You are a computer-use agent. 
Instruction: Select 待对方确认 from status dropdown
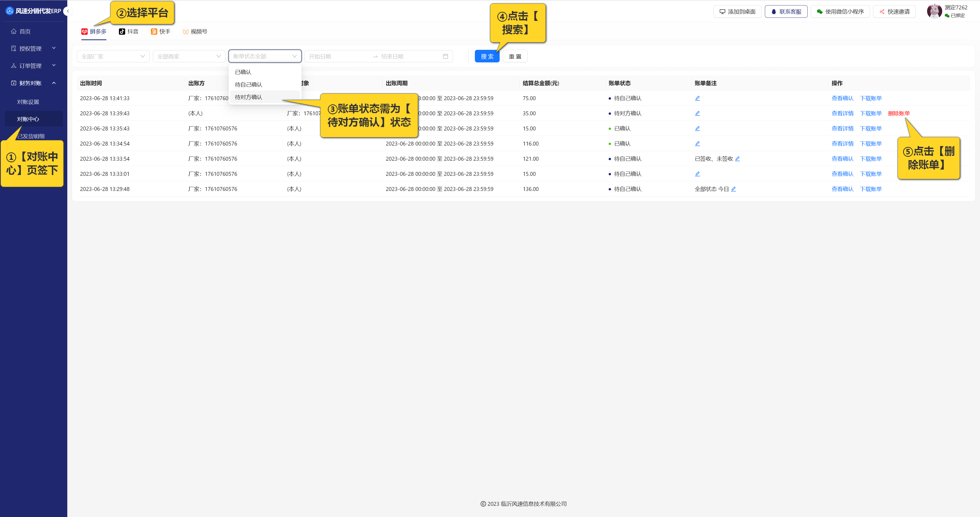(x=249, y=97)
